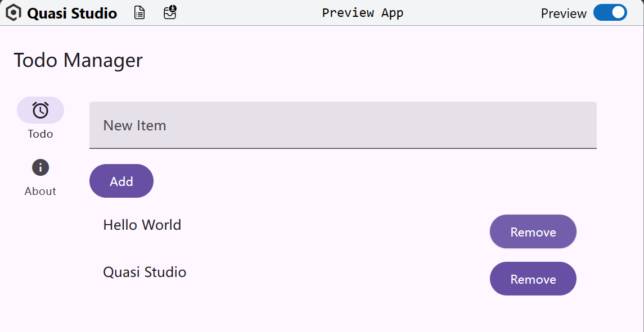Open the About info circle icon
Image resolution: width=644 pixels, height=332 pixels.
[x=40, y=167]
